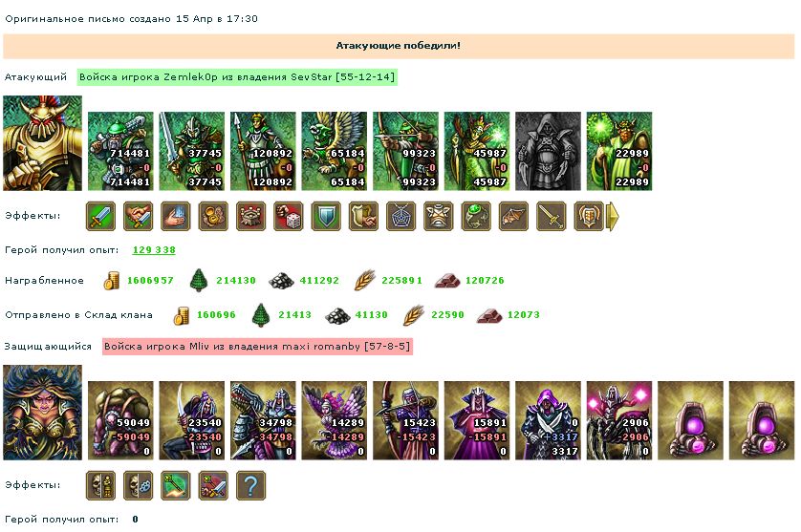Click the red dice effect icon
The height and width of the screenshot is (532, 801).
(288, 216)
